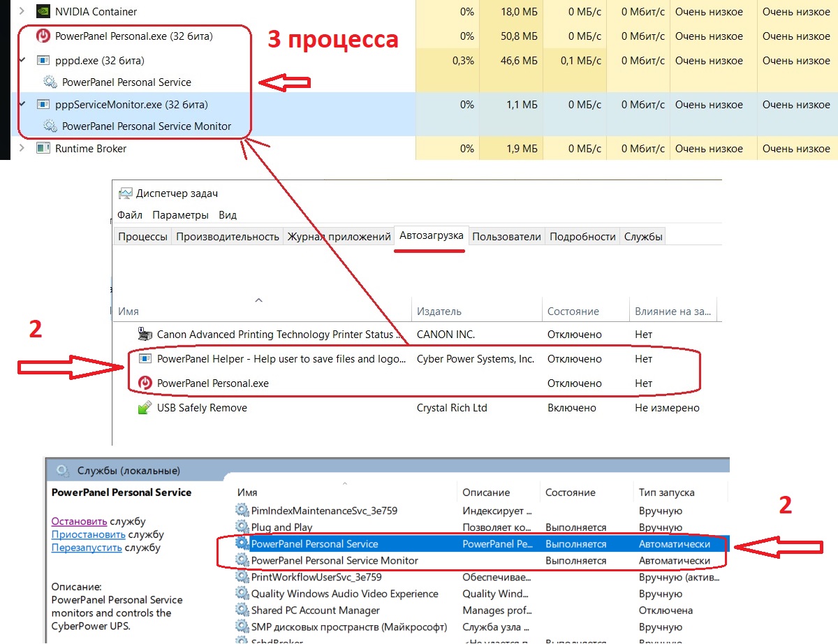Viewport: 838px width, 644px height.
Task: Sort startup list by Состояние column
Action: click(x=585, y=312)
